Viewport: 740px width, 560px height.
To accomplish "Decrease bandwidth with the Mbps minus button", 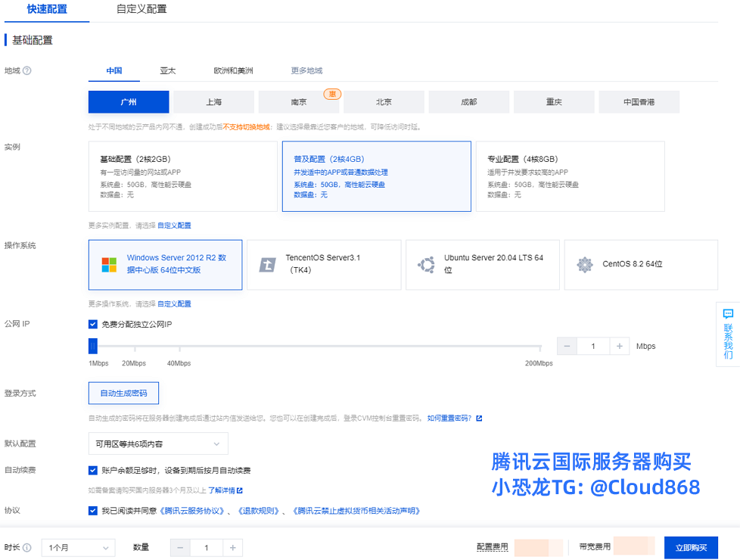I will [x=567, y=347].
